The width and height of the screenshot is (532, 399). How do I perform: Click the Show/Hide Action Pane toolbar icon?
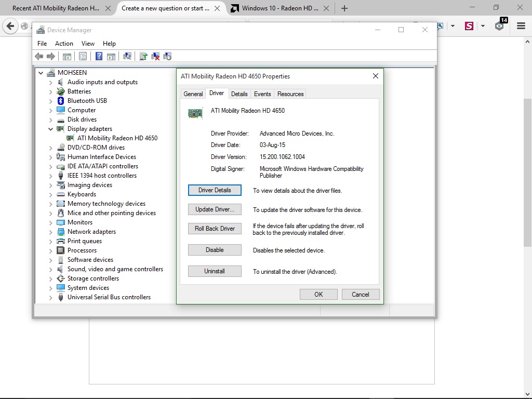111,56
